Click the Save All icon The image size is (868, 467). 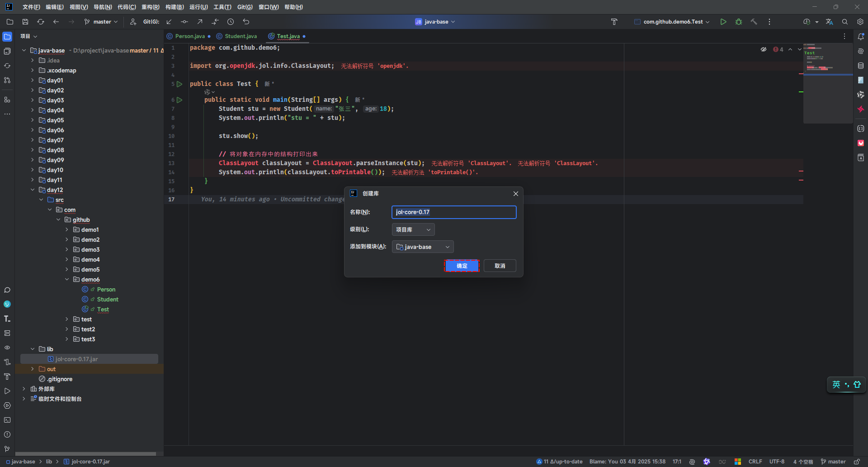25,22
